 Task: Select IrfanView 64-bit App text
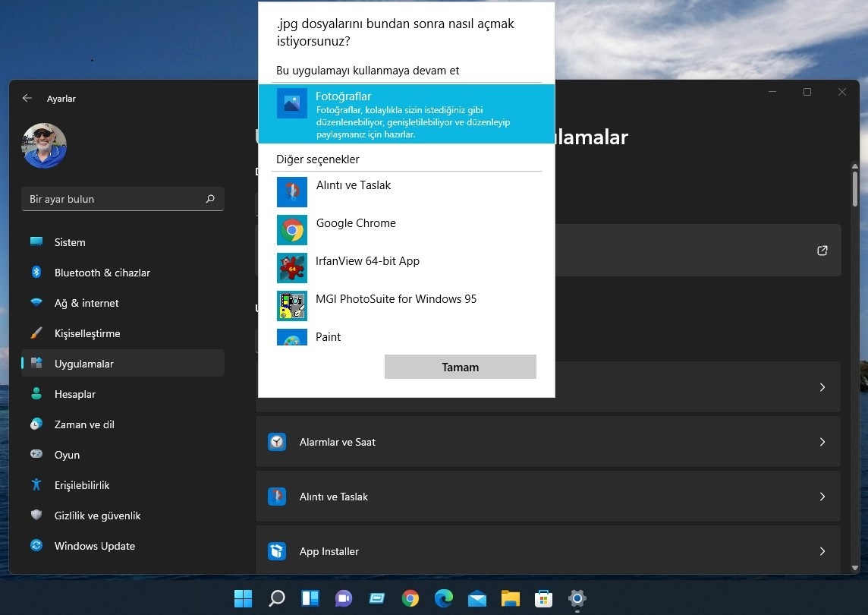tap(367, 261)
